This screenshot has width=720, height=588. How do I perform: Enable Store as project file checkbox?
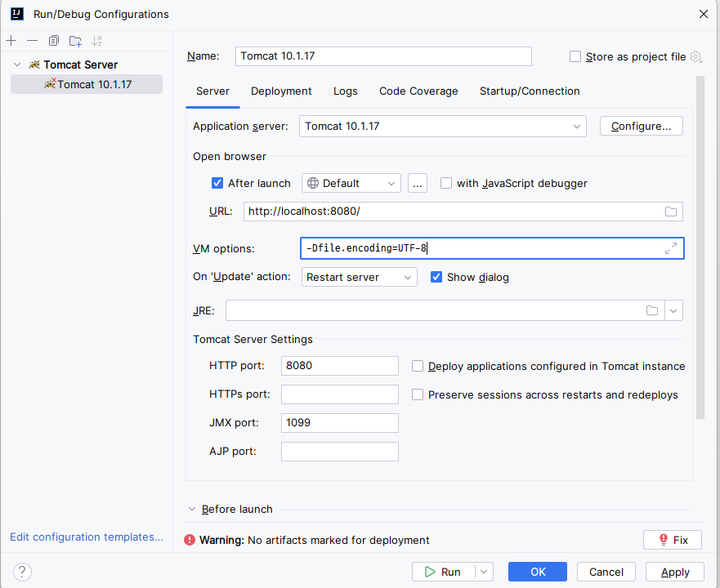pos(575,56)
